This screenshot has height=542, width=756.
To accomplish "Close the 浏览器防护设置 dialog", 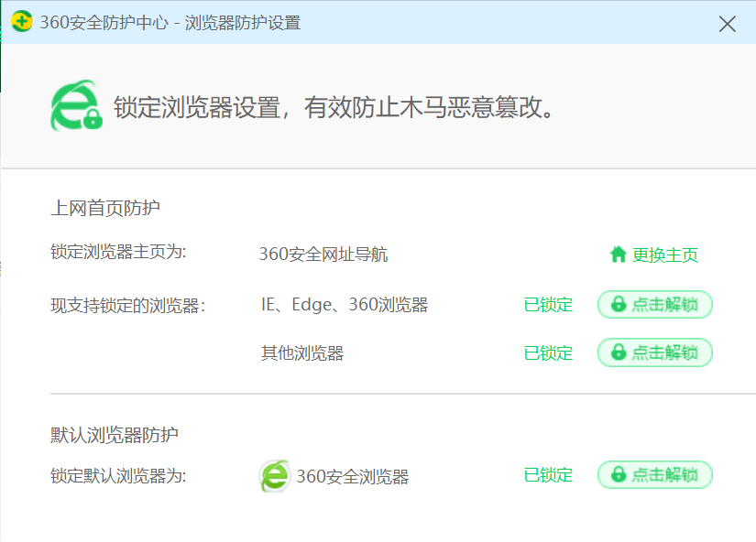I will coord(727,24).
